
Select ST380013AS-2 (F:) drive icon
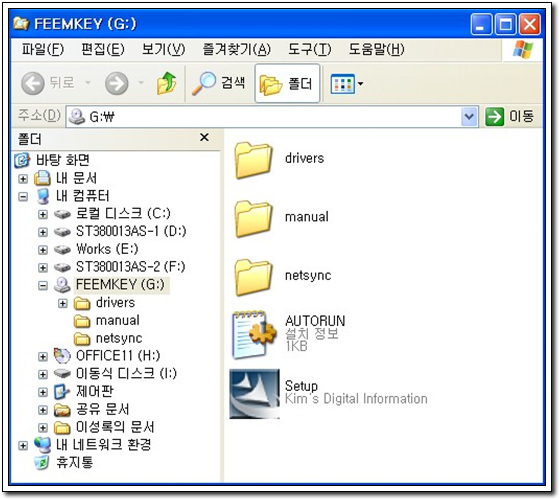[x=62, y=268]
